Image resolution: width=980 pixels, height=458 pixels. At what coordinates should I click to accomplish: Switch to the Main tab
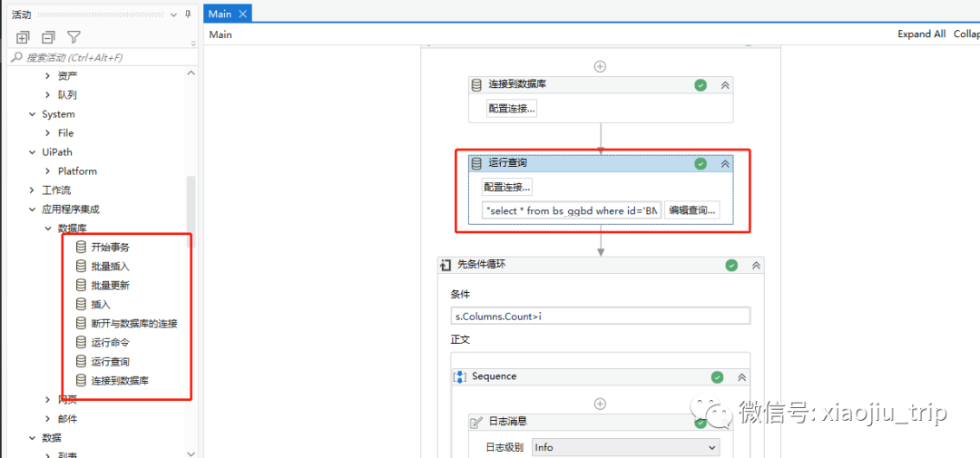click(x=220, y=14)
